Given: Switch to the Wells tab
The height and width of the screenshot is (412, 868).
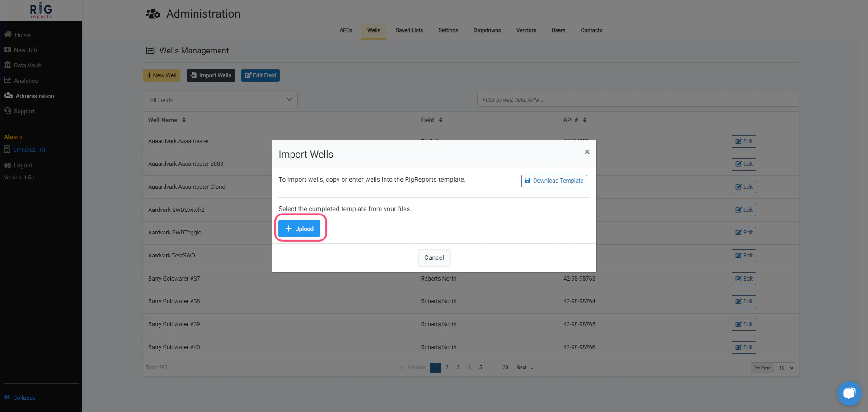Looking at the screenshot, I should [374, 30].
